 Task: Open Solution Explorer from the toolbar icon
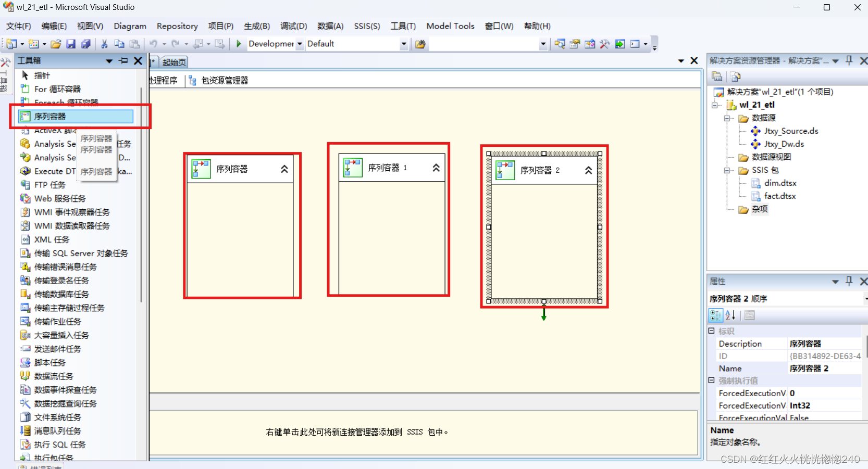(x=560, y=44)
